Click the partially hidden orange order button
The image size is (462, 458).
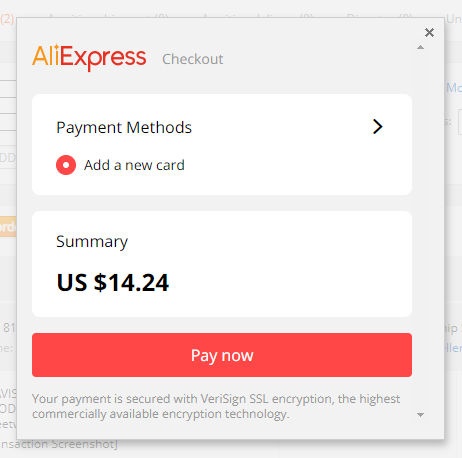click(x=8, y=227)
